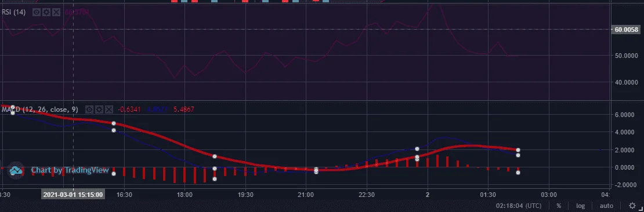644x212 pixels.
Task: Click the 18:00 time axis label
Action: 185,195
